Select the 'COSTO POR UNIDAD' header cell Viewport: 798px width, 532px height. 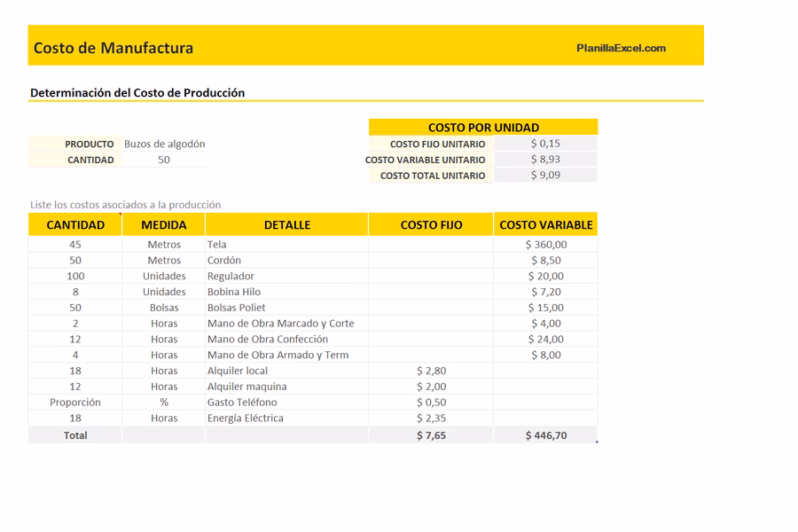[483, 128]
